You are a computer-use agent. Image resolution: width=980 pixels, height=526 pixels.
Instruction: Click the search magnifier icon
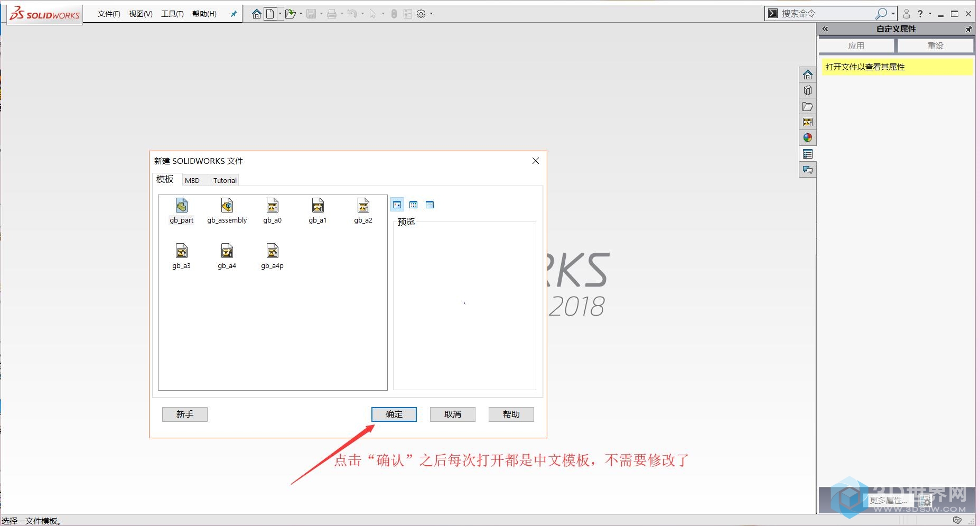pos(881,14)
